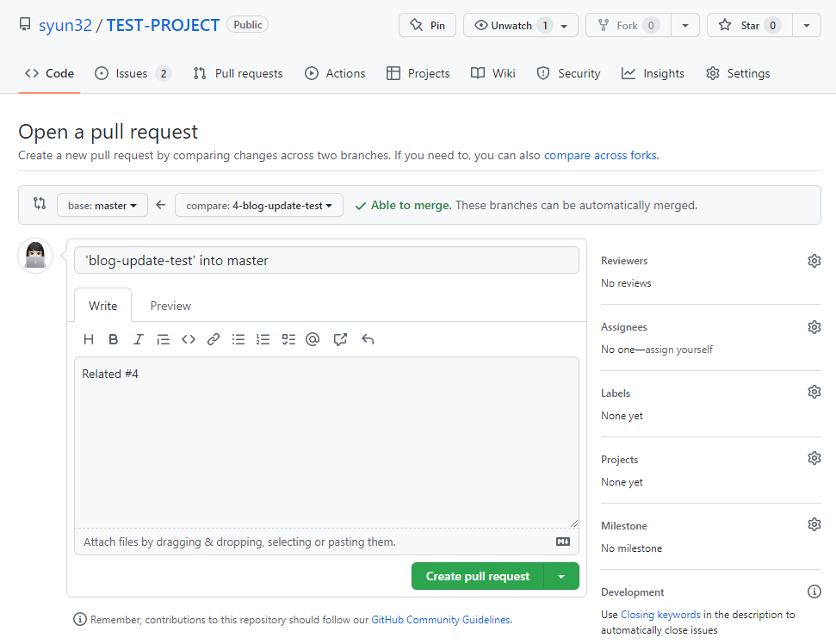Open Reviewers gear settings
836x644 pixels.
point(814,261)
